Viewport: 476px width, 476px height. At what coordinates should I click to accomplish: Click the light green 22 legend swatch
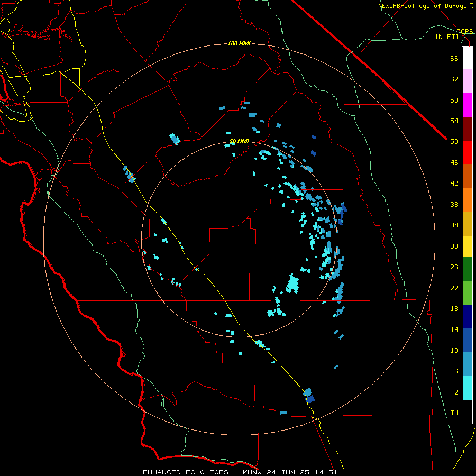(x=467, y=293)
